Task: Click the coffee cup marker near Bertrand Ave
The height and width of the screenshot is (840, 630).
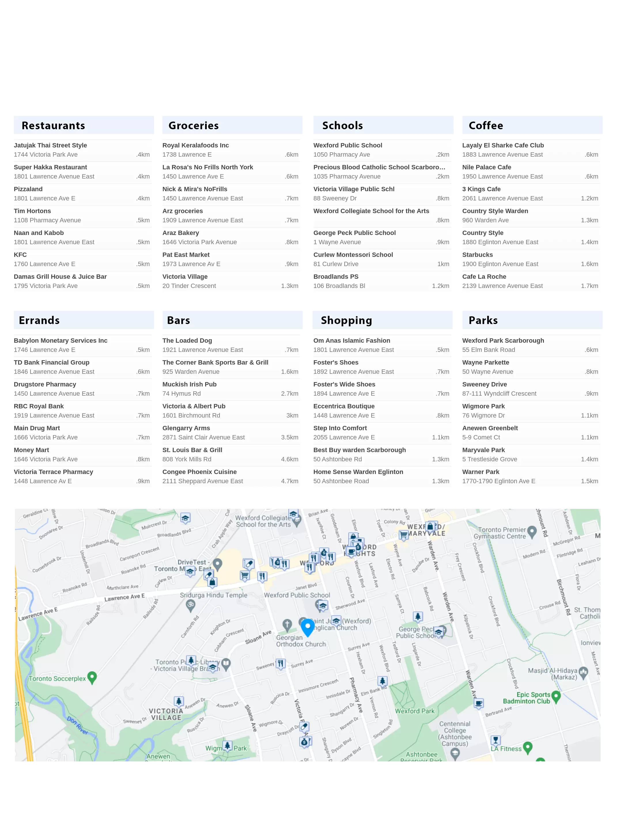Action: point(479,703)
